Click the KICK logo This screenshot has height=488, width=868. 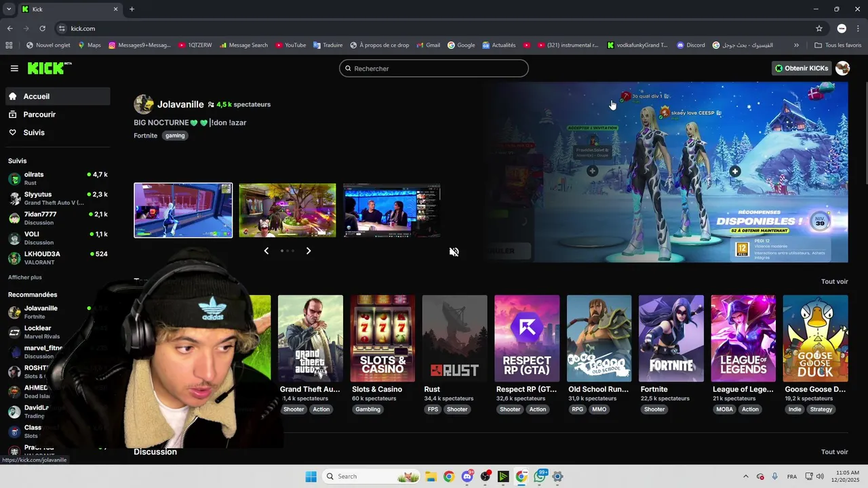coord(49,68)
